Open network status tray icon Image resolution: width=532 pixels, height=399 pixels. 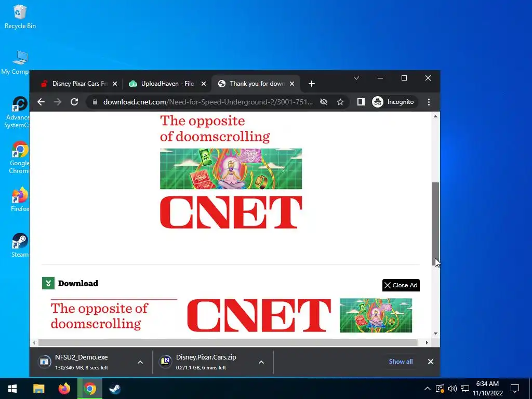[x=465, y=389]
